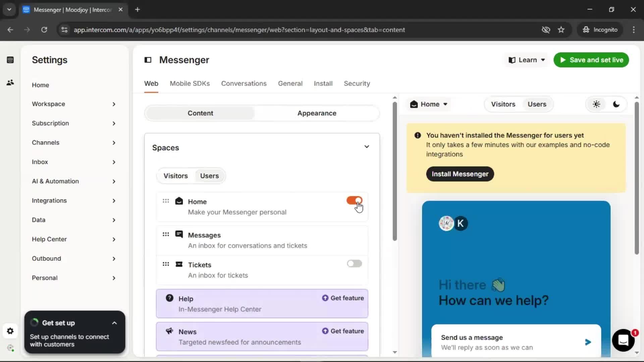Click the Home space house icon
Image resolution: width=644 pixels, height=362 pixels.
179,201
